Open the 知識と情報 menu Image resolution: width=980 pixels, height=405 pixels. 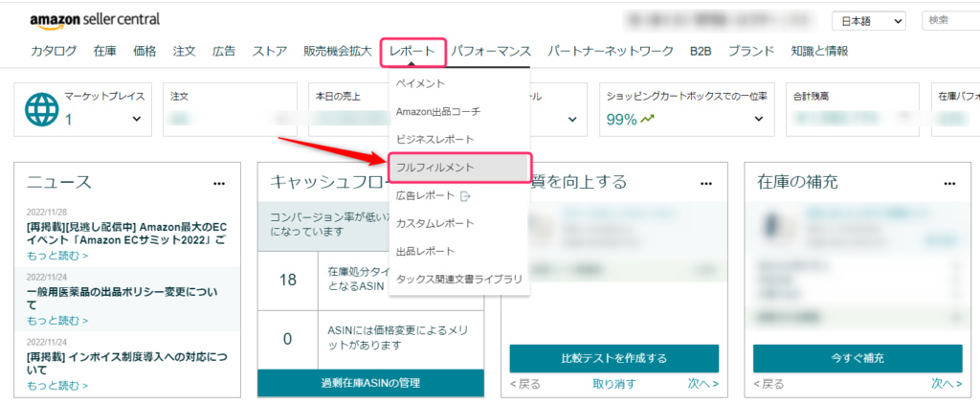click(819, 52)
